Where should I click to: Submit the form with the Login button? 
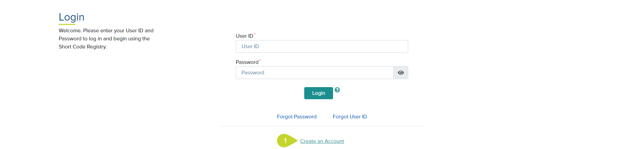click(x=319, y=93)
